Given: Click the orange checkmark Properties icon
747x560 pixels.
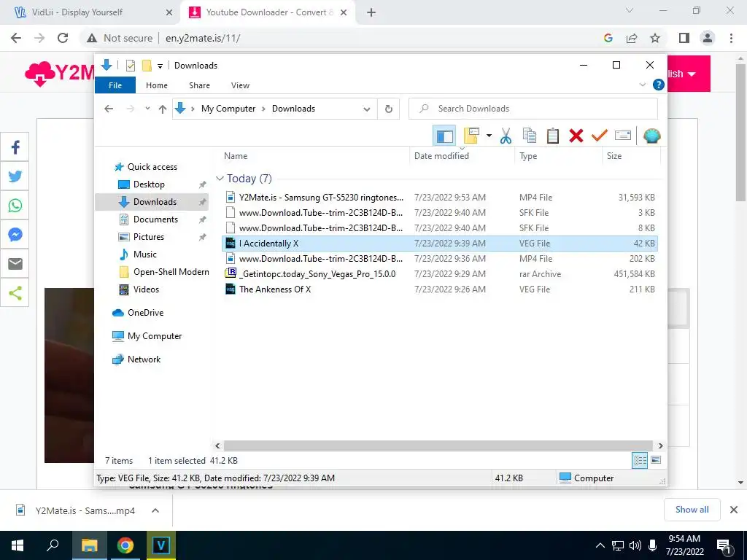Looking at the screenshot, I should (x=600, y=136).
